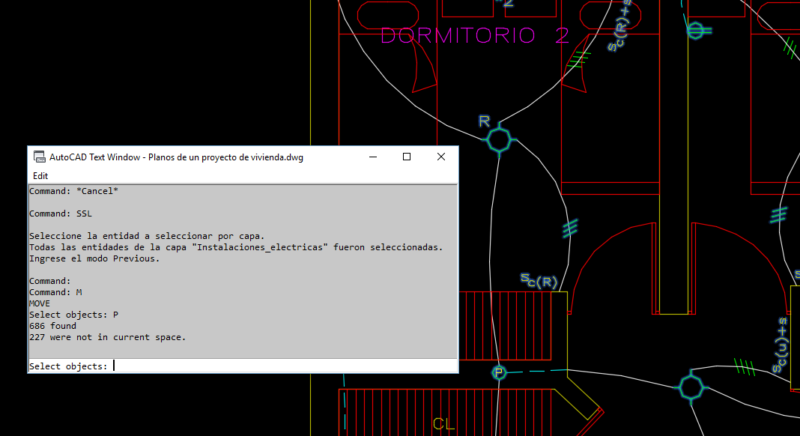This screenshot has width=800, height=436.
Task: Minimize the AutoCAD Text Window
Action: [373, 157]
